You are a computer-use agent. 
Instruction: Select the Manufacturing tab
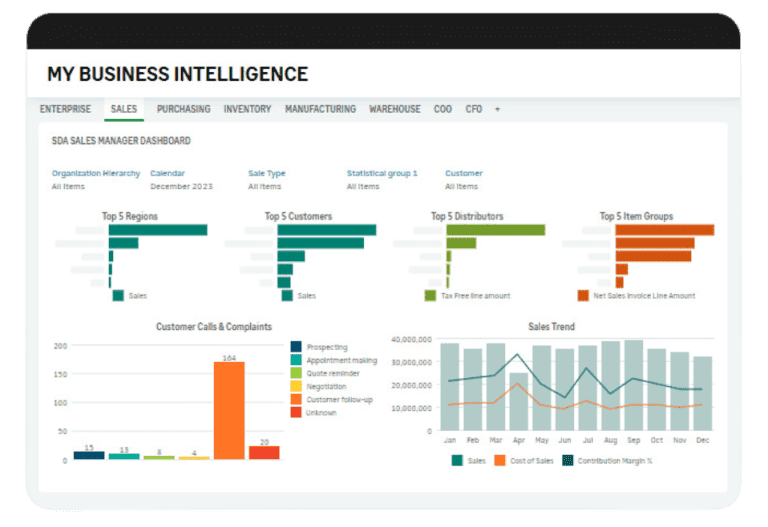[320, 109]
